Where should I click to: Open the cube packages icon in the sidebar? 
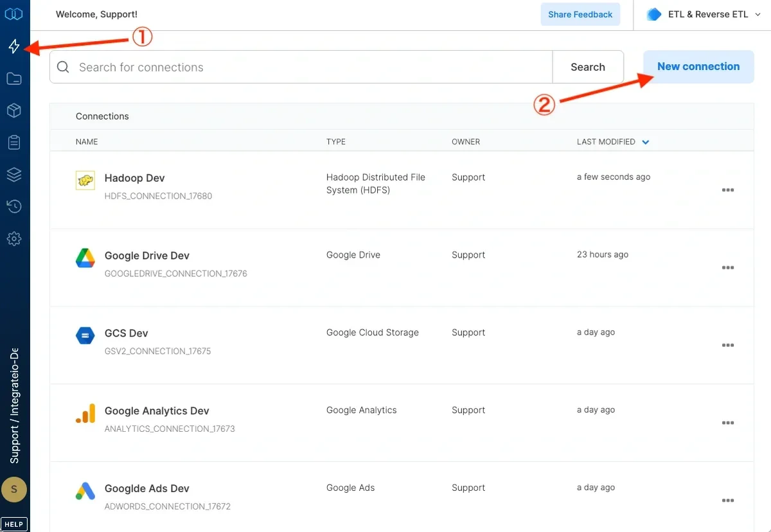pyautogui.click(x=14, y=111)
